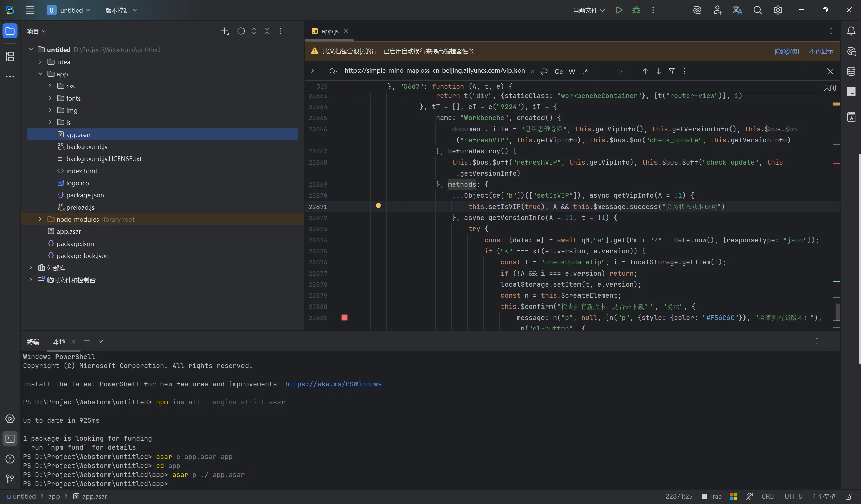Click the #F56C6C color swatch in gutter
Viewport: 861px width, 504px height.
point(344,317)
